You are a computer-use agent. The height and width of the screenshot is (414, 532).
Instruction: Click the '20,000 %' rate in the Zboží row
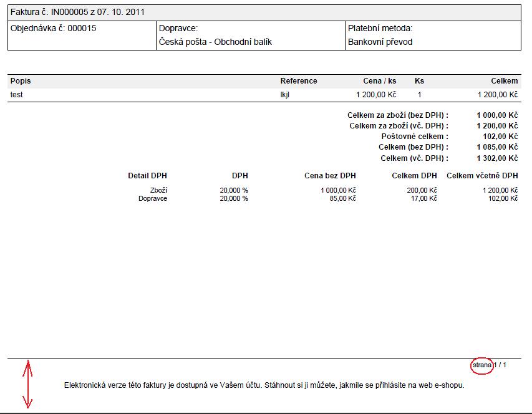[234, 190]
